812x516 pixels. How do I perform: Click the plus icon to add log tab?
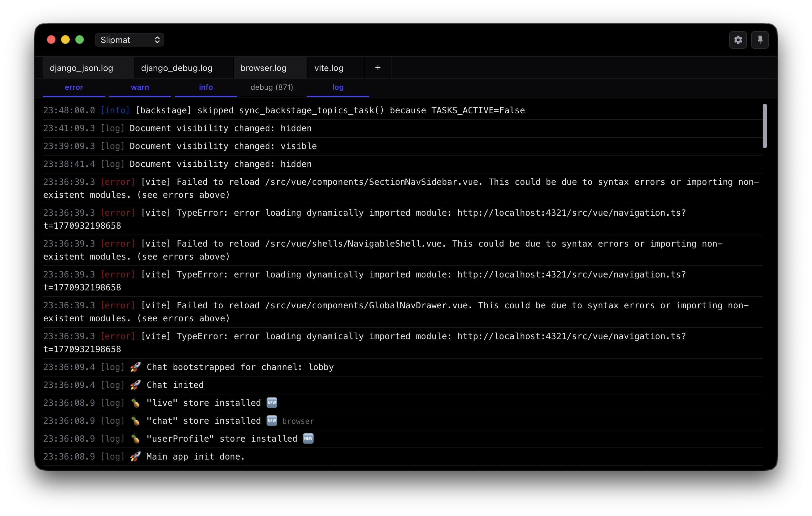click(378, 68)
